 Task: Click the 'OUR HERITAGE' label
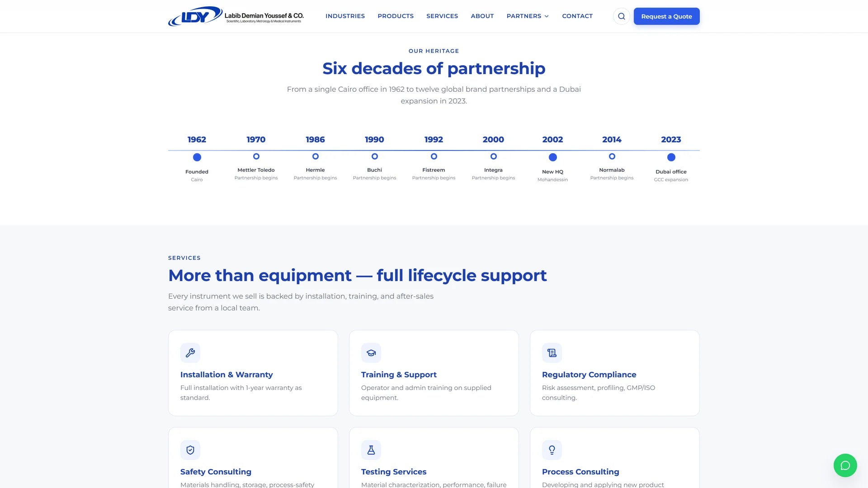pyautogui.click(x=434, y=51)
